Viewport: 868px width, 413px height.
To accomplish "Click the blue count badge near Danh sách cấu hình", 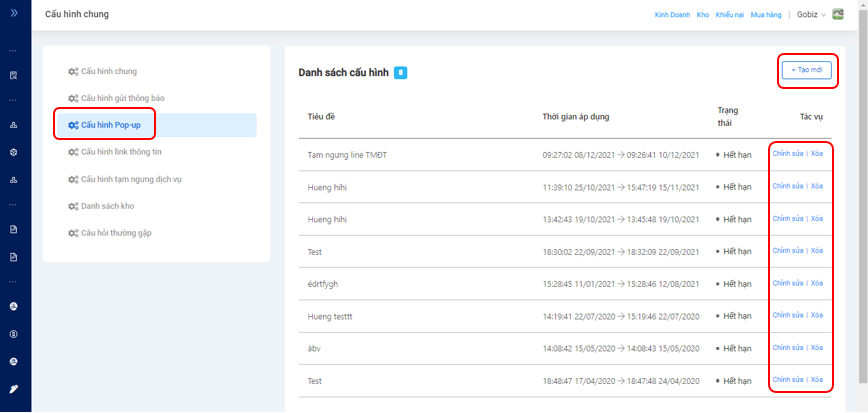I will pyautogui.click(x=400, y=73).
